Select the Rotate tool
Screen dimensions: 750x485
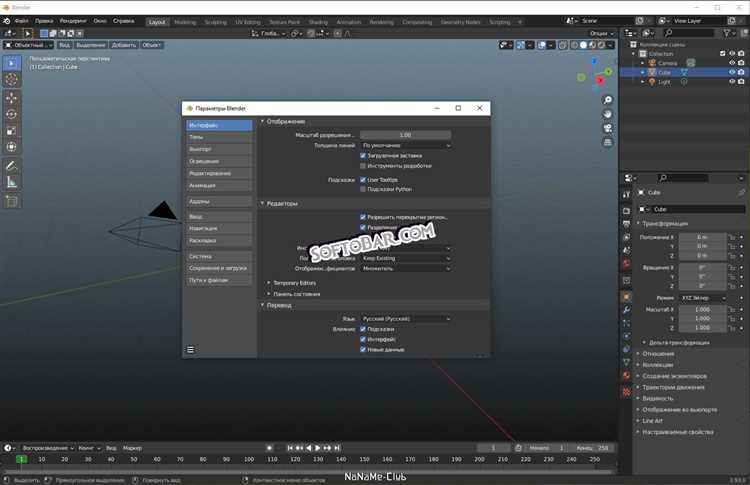(x=12, y=114)
